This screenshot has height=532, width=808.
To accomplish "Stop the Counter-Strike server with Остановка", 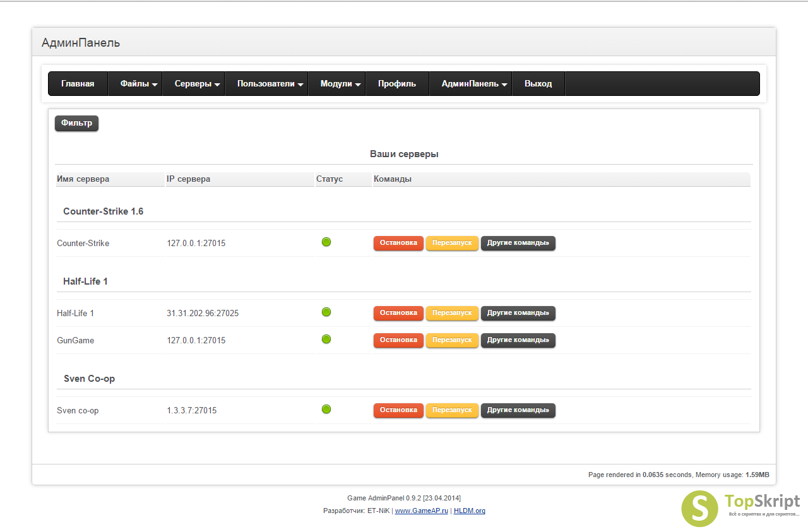I will tap(398, 243).
